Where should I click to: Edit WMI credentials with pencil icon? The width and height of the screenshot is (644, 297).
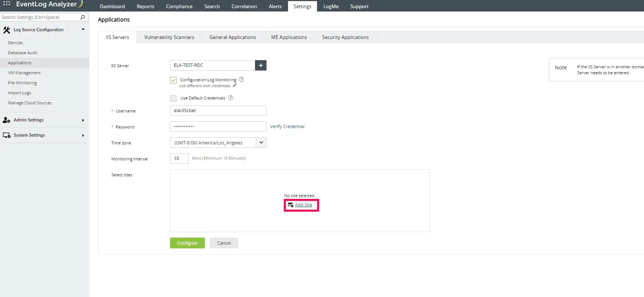click(x=235, y=85)
